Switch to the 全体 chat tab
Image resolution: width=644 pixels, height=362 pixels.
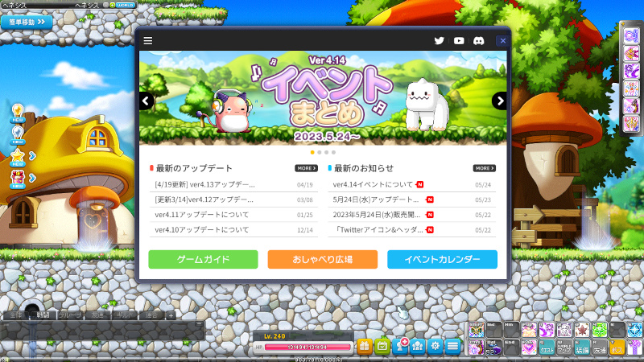click(15, 315)
